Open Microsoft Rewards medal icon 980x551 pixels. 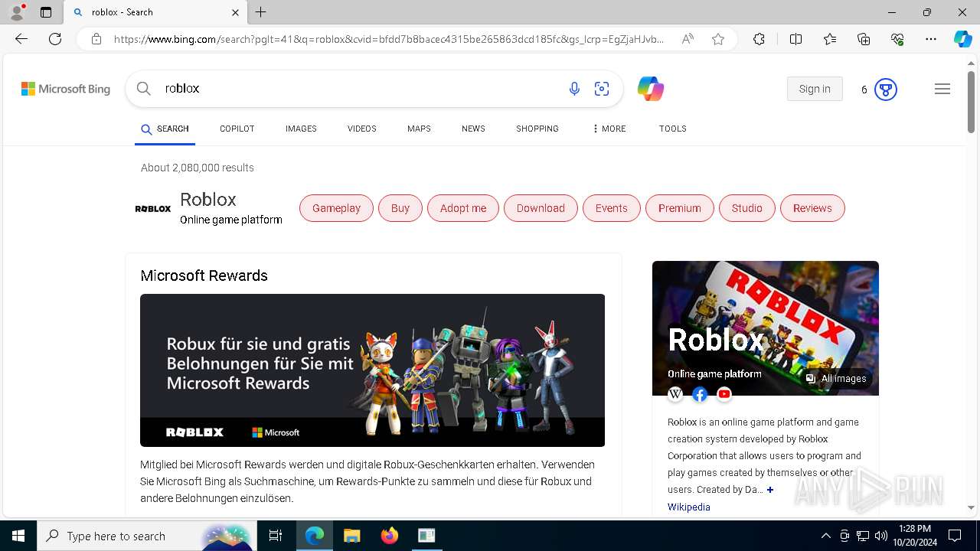pyautogui.click(x=885, y=90)
